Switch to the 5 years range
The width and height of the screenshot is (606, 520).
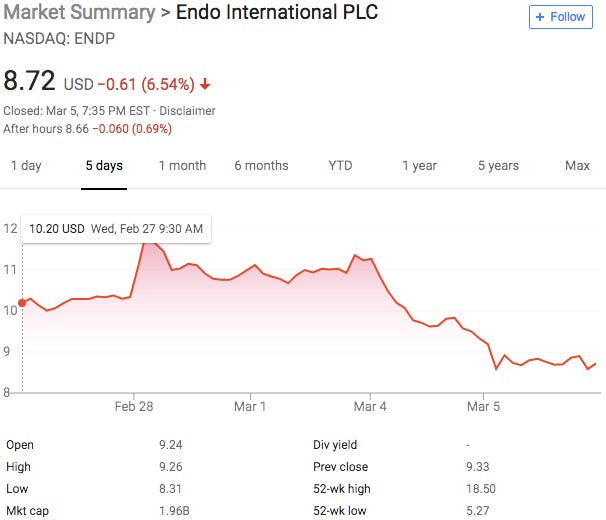(498, 166)
